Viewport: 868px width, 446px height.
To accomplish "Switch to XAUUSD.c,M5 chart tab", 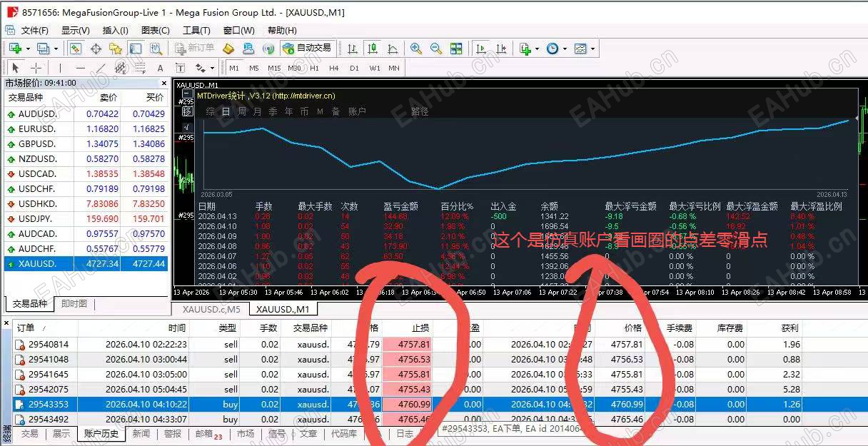I will click(x=211, y=309).
